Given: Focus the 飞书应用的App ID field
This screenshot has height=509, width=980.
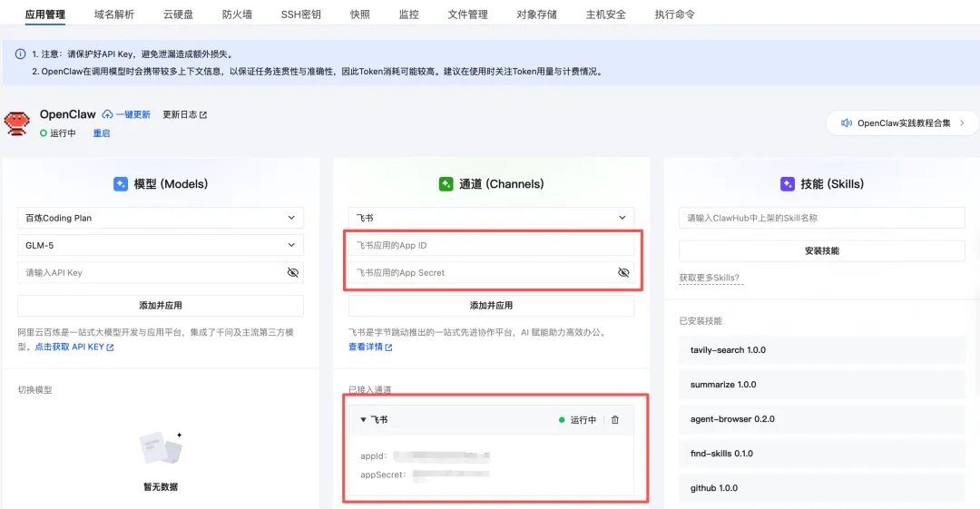Looking at the screenshot, I should coord(491,245).
